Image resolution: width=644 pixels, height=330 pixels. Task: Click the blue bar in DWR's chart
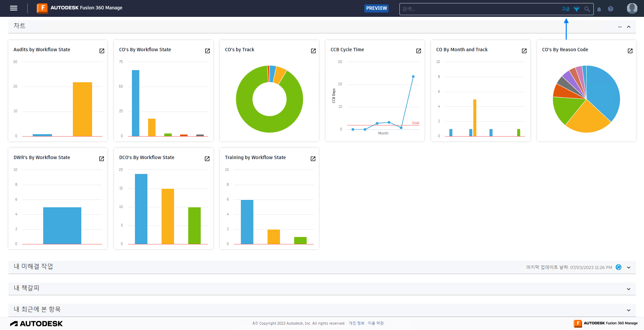[x=62, y=226]
